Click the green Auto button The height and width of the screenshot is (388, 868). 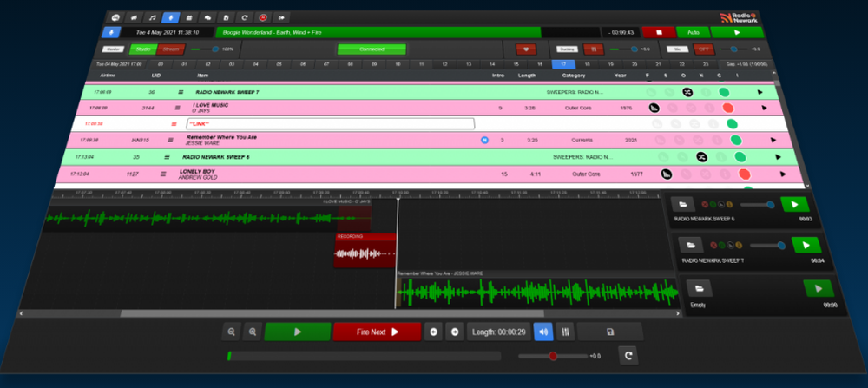pyautogui.click(x=693, y=33)
